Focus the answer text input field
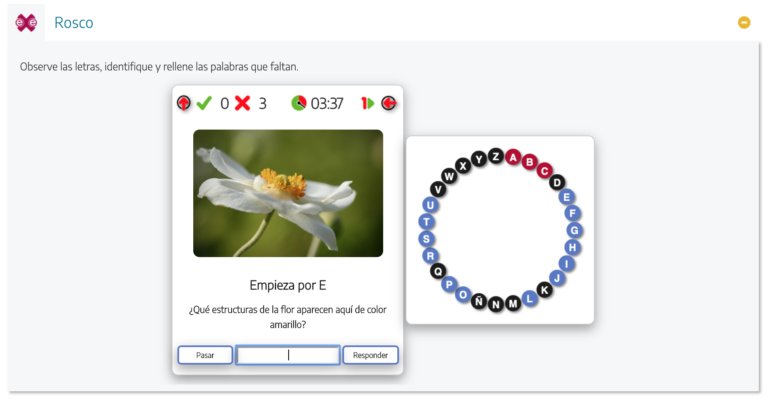 pyautogui.click(x=288, y=355)
